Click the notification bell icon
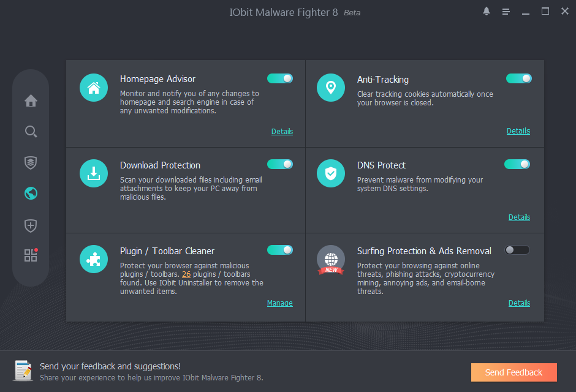This screenshot has height=392, width=576. 487,12
